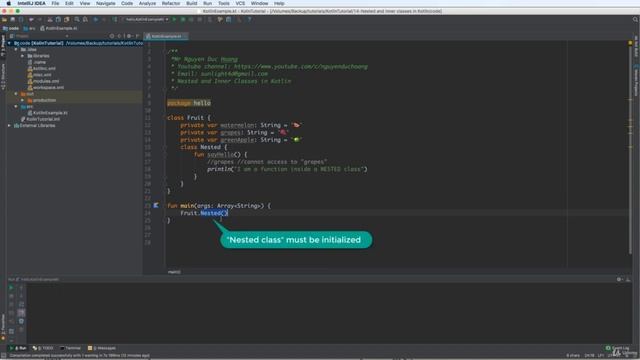640x360 pixels.
Task: Toggle the Structure tool window sidebar button
Action: coord(3,76)
